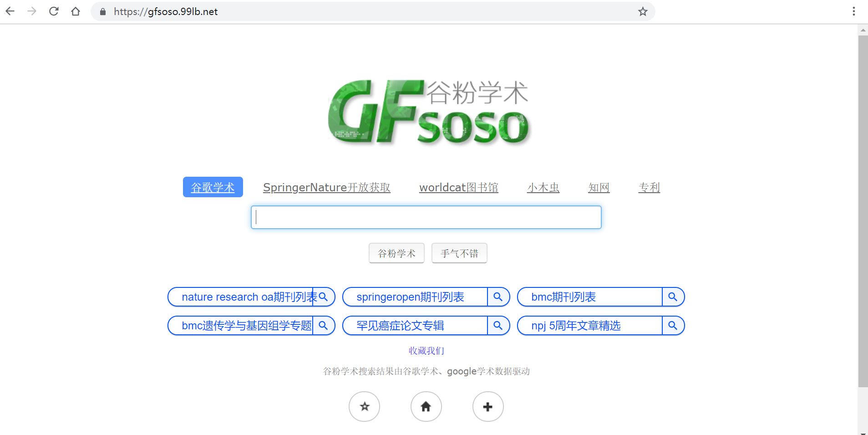The width and height of the screenshot is (868, 435).
Task: Click the round home button at bottom
Action: [x=426, y=407]
